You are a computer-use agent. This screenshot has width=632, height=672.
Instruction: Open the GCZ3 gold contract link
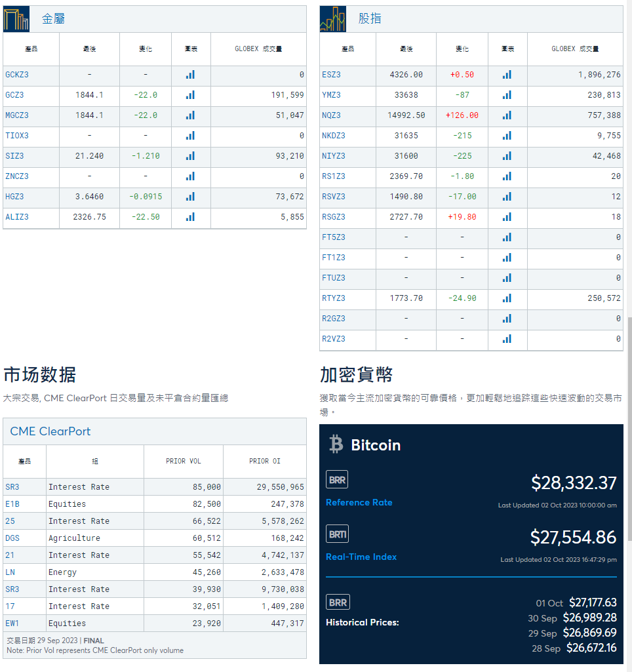[14, 94]
